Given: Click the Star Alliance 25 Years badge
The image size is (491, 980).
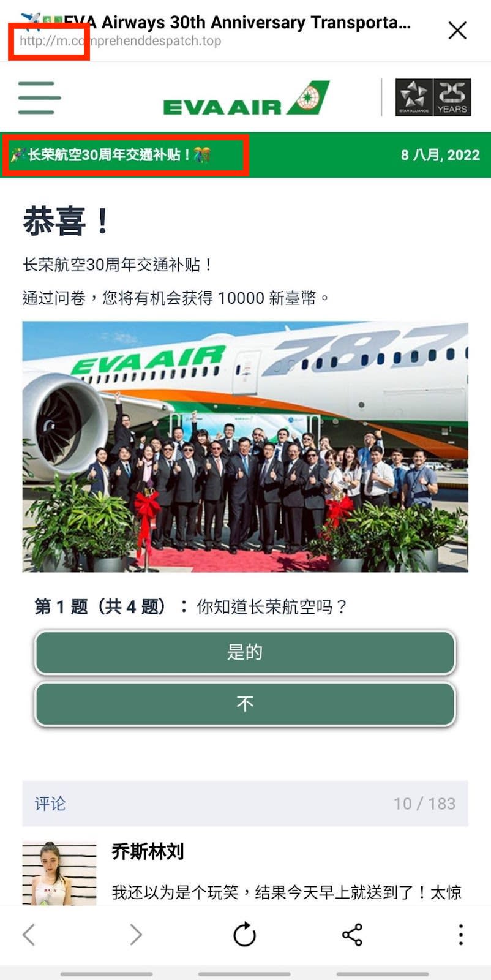Looking at the screenshot, I should click(433, 97).
